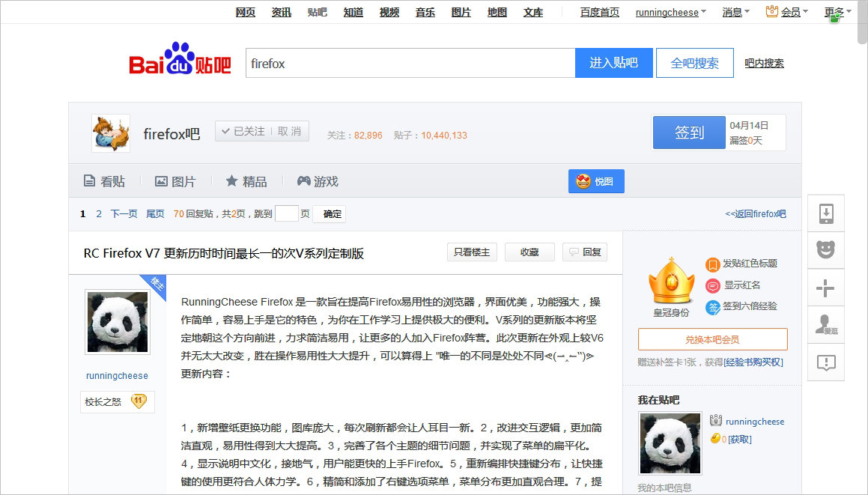This screenshot has width=868, height=495.
Task: Click runningcheese username under poster avatar
Action: 117,375
